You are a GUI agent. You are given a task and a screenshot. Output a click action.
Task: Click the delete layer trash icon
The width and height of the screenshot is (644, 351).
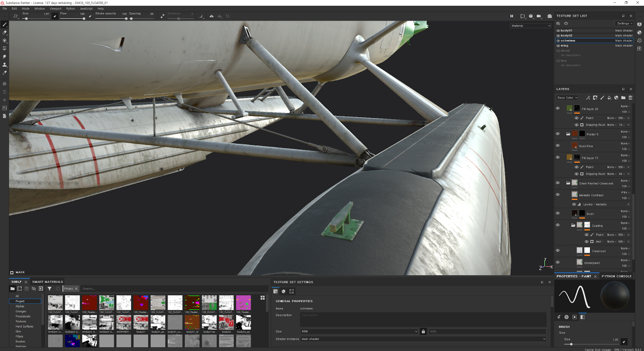pyautogui.click(x=630, y=98)
